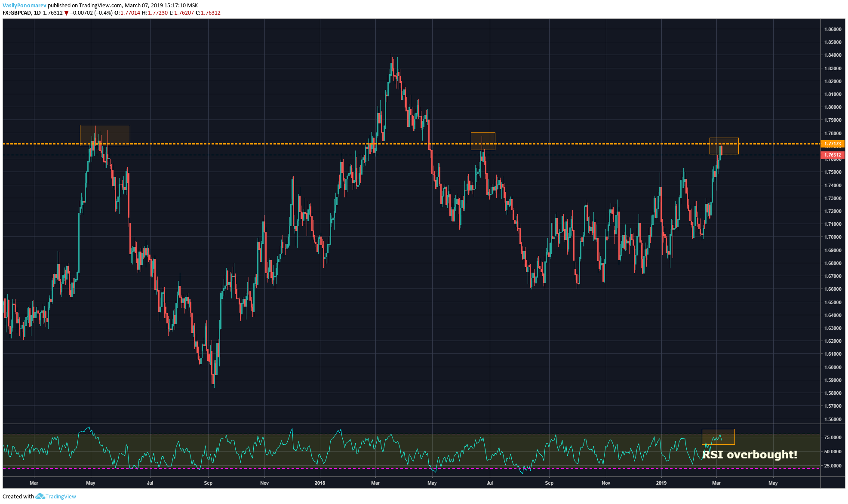
Task: Click the 2019 label on time axis
Action: pyautogui.click(x=661, y=483)
